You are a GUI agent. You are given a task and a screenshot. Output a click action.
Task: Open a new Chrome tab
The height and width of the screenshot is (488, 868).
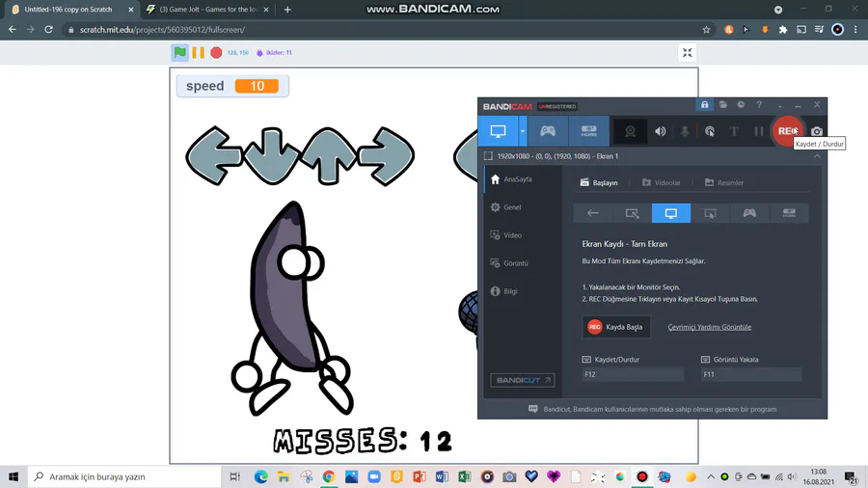(x=287, y=10)
